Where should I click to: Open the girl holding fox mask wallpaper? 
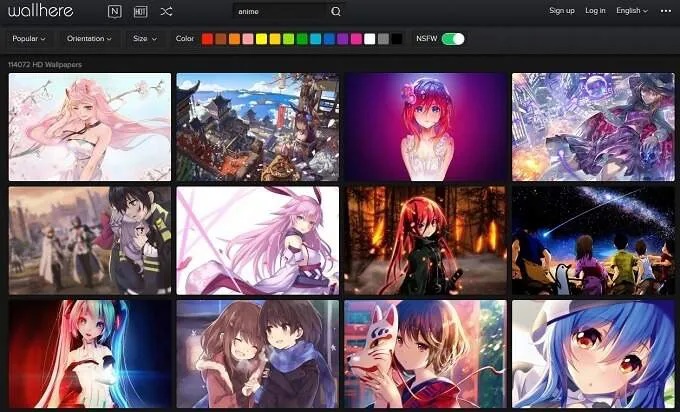coord(425,354)
